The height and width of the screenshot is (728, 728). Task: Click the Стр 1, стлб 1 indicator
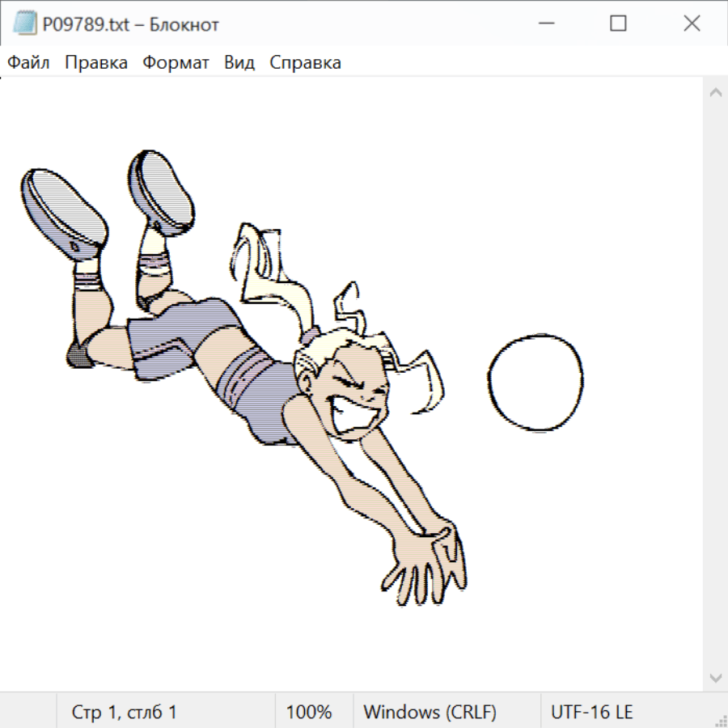coord(125,713)
